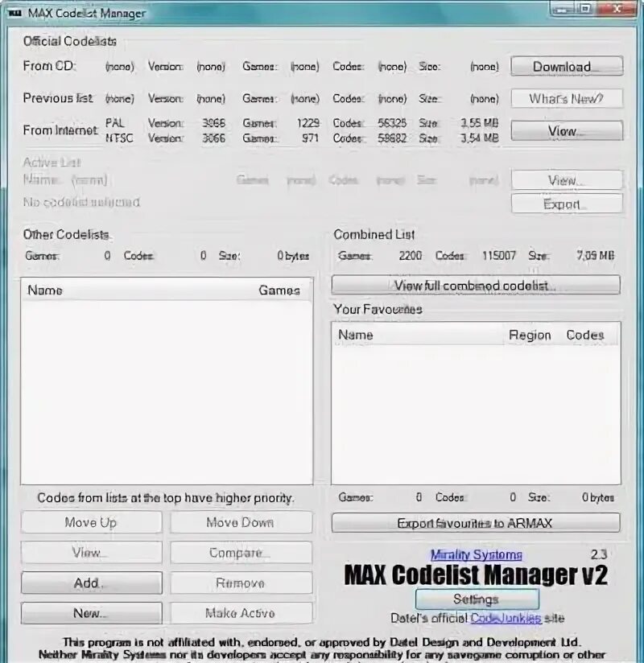This screenshot has height=663, width=644.
Task: Open the Settings button
Action: tap(477, 599)
